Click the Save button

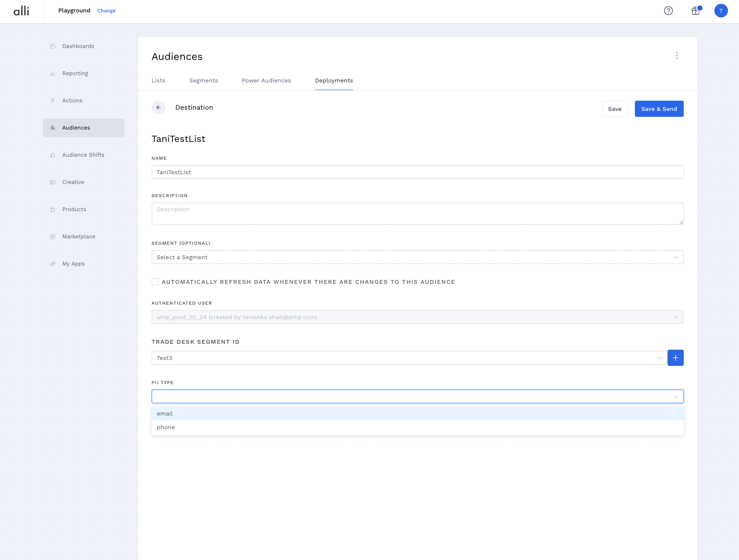[x=614, y=109]
